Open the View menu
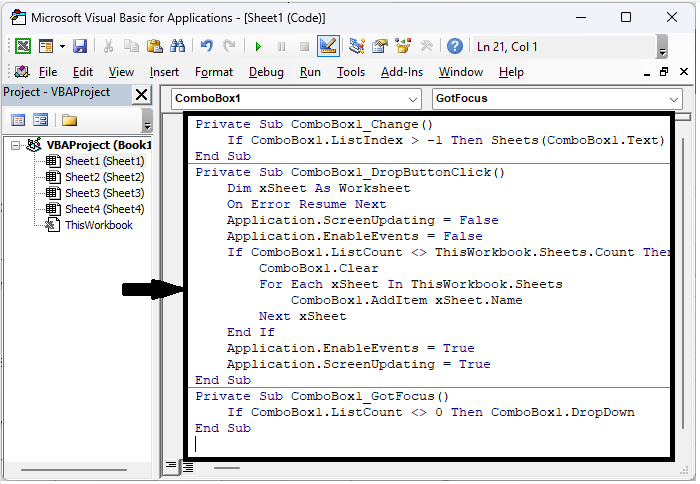The height and width of the screenshot is (484, 700). coord(121,72)
